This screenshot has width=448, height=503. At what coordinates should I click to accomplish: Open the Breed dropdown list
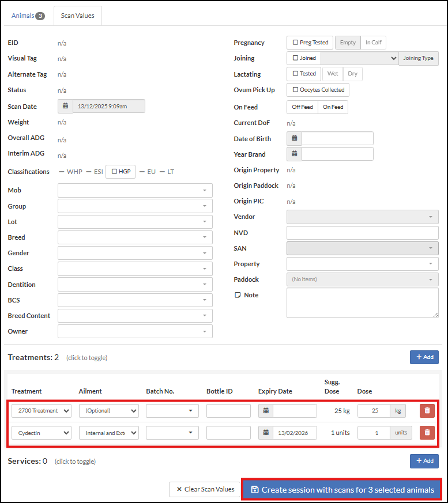coord(135,237)
